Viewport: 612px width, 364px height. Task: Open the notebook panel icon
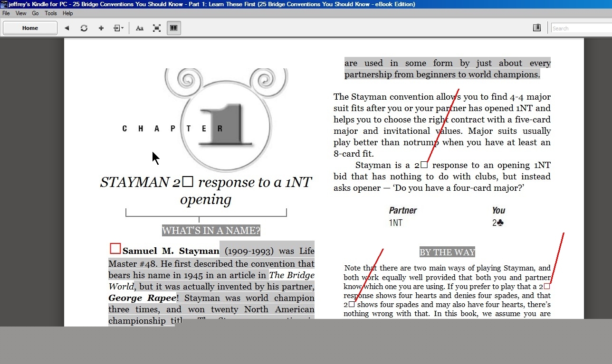(537, 28)
